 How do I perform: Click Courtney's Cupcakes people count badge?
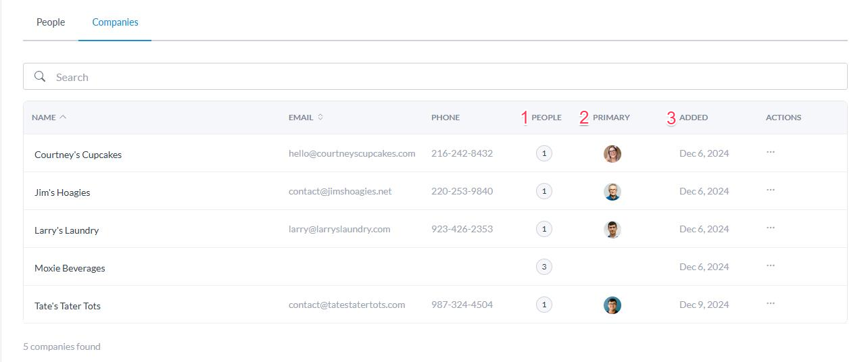pos(544,153)
